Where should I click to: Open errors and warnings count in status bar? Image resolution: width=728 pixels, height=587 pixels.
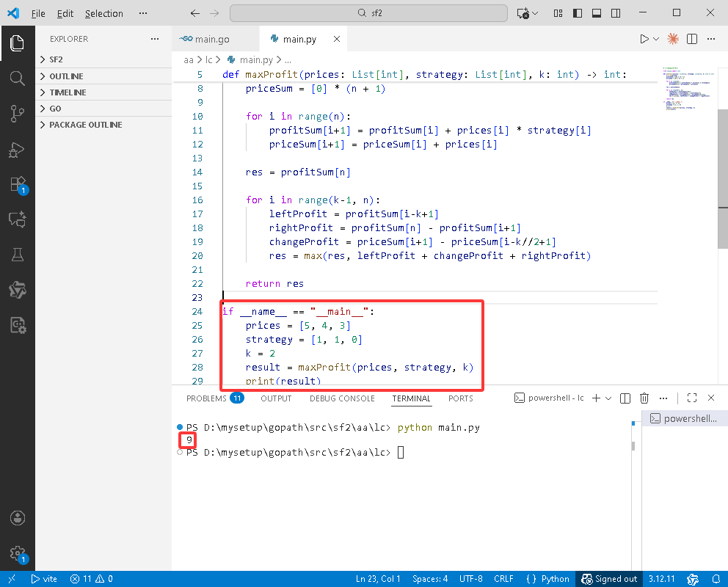[92, 579]
